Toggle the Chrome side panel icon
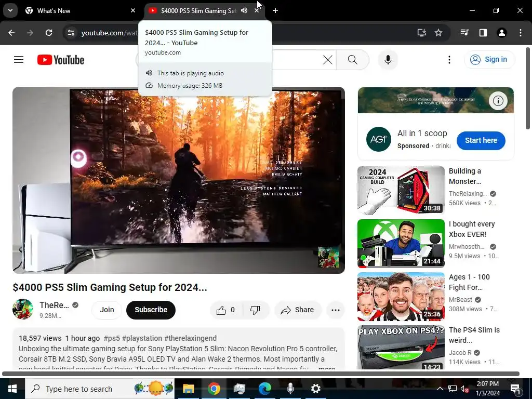The height and width of the screenshot is (399, 532). (483, 33)
